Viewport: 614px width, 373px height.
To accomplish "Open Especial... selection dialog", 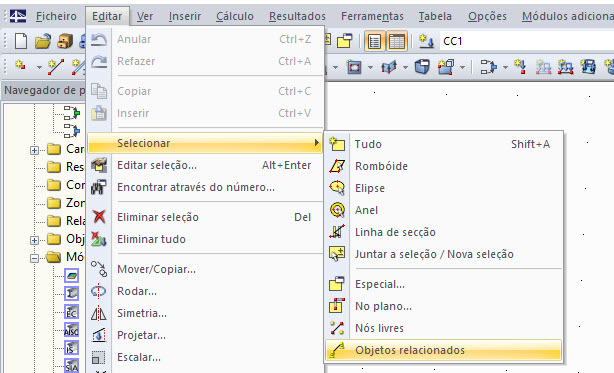I will 444,284.
